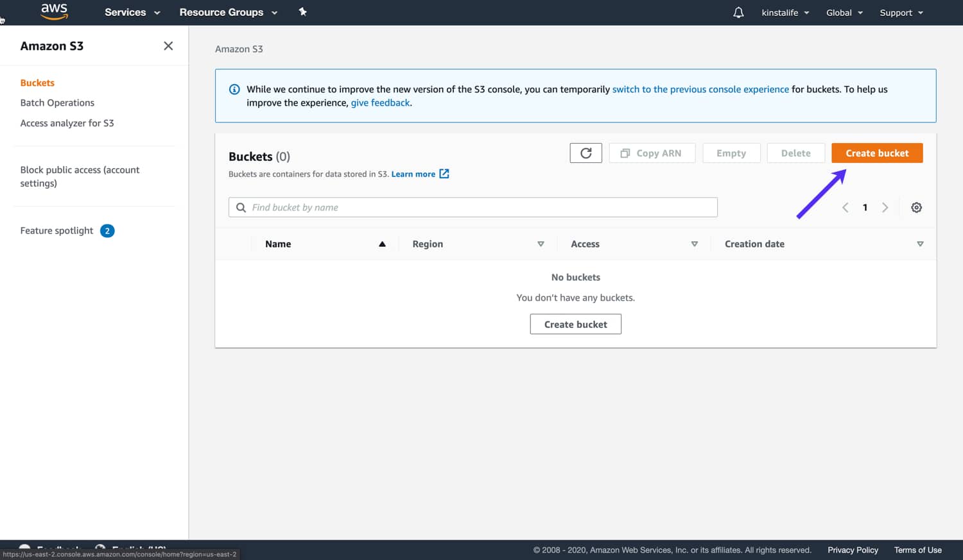Open the page display preferences gear
This screenshot has width=963, height=560.
click(x=916, y=207)
